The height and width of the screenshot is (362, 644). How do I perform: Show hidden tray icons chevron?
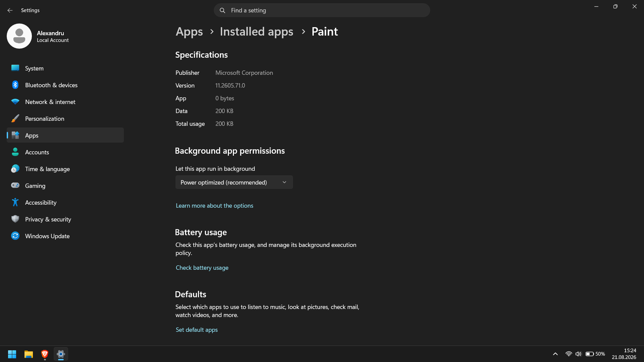(x=555, y=354)
